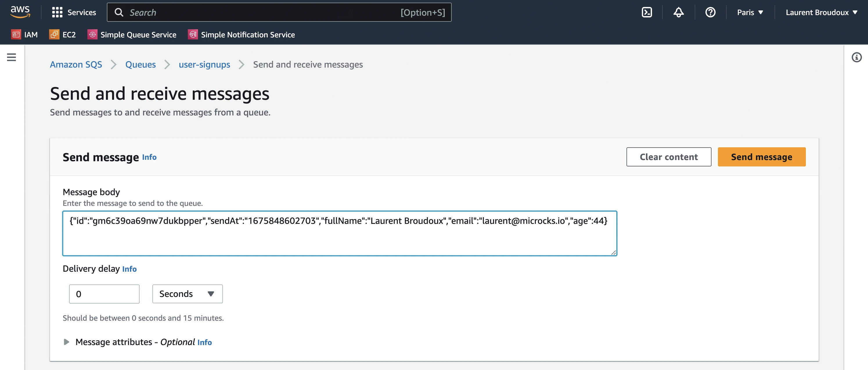Toggle the side navigation hamburger menu
This screenshot has height=370, width=868.
[11, 57]
